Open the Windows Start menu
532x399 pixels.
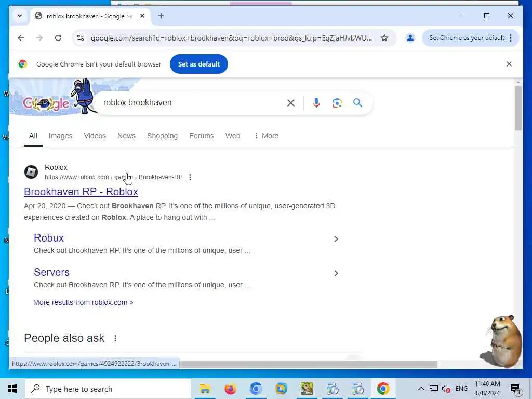12,389
